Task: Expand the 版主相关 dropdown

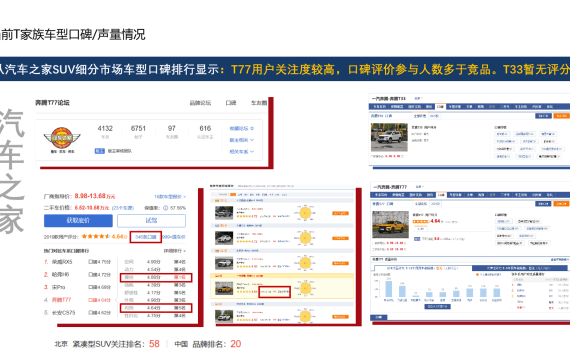Action: pos(242,140)
